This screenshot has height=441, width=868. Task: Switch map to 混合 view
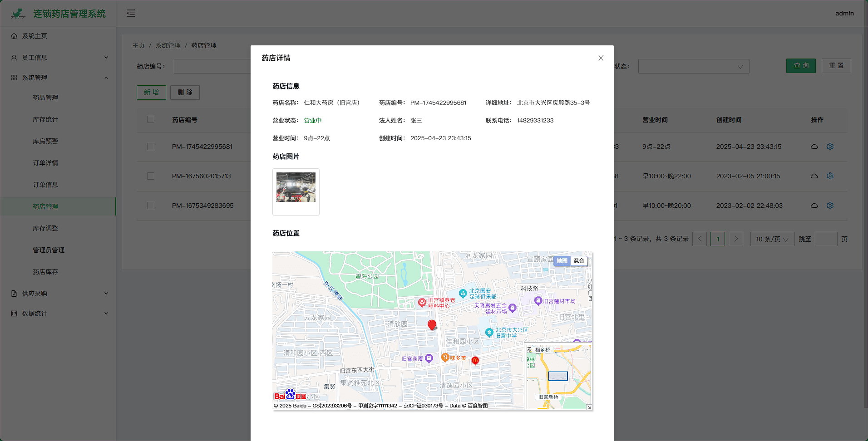(x=578, y=261)
